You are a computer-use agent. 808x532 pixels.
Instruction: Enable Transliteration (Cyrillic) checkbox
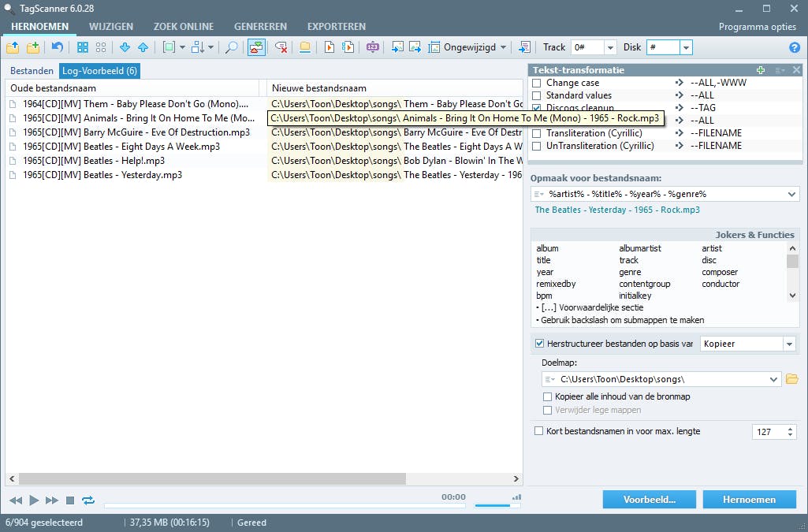click(537, 133)
